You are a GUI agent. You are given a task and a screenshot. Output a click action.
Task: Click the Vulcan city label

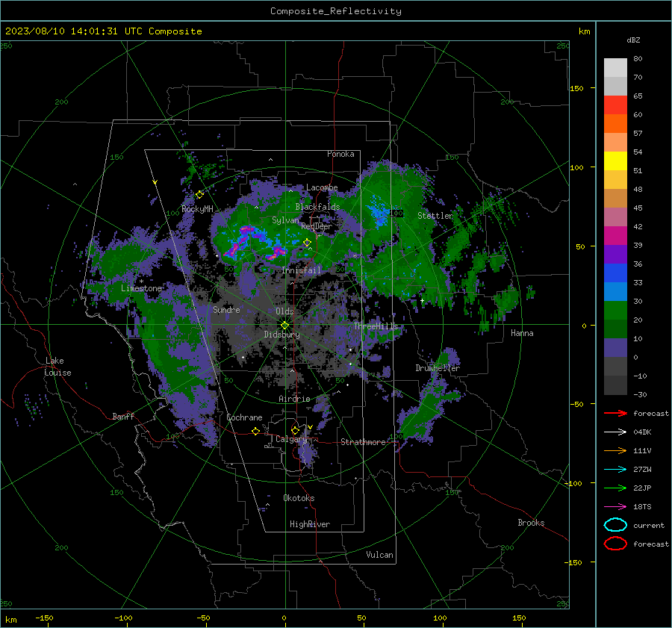tap(379, 555)
